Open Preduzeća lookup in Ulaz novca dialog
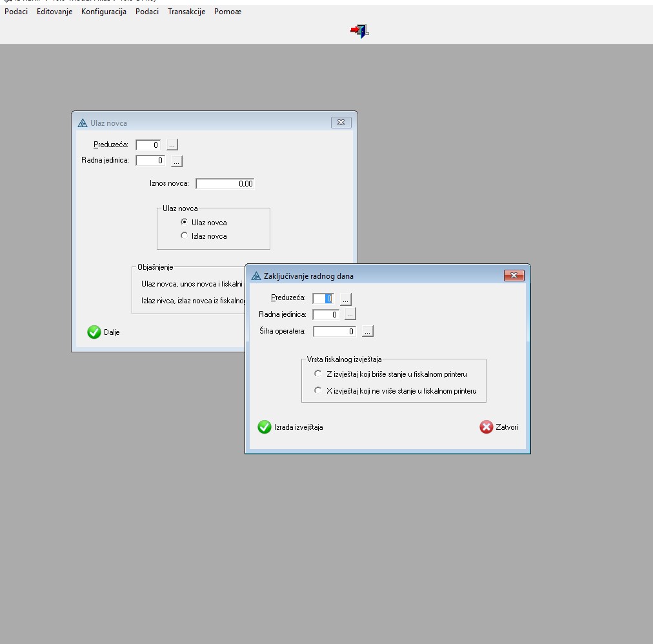 (172, 145)
